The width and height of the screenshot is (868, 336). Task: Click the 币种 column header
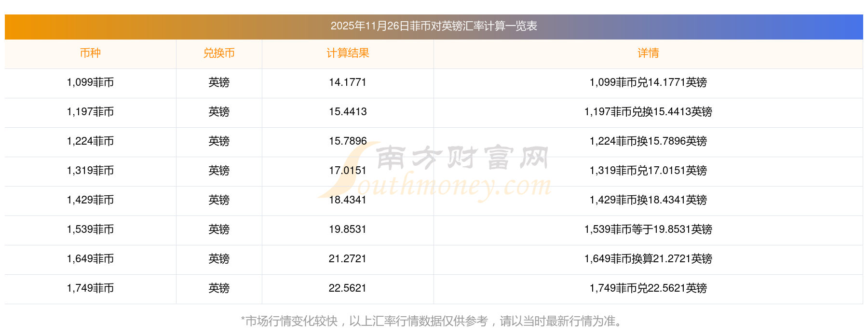(90, 53)
